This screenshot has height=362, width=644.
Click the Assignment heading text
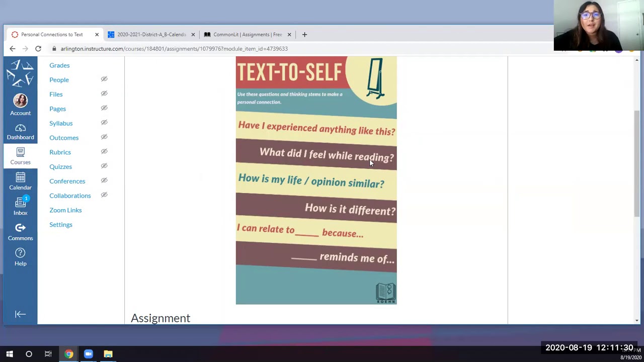coord(160,318)
